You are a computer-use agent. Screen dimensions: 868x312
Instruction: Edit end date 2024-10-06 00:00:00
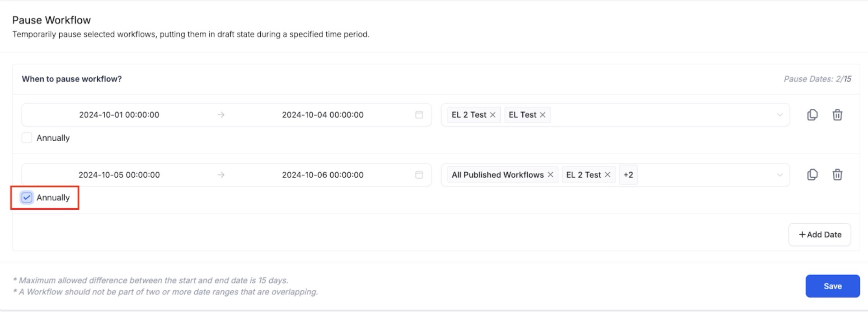[323, 175]
